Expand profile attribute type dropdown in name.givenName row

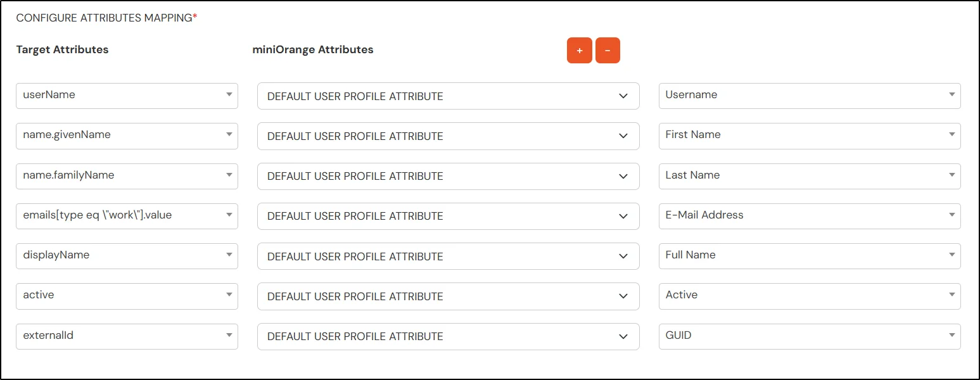[x=449, y=136]
